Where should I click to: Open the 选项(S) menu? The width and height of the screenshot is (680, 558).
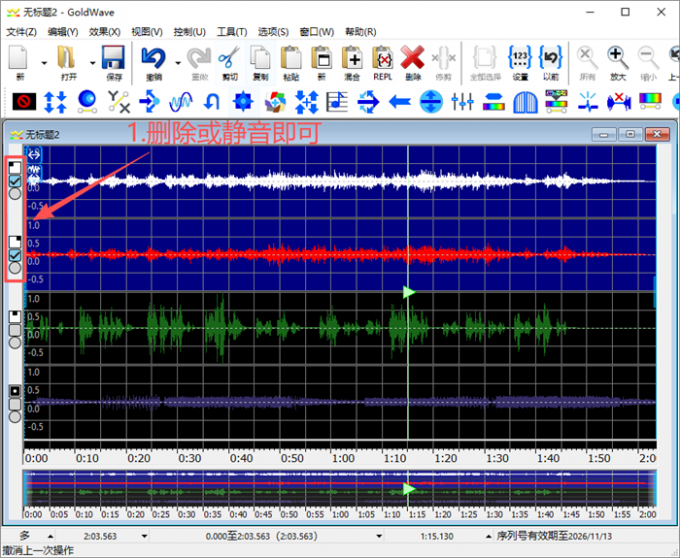pyautogui.click(x=273, y=32)
